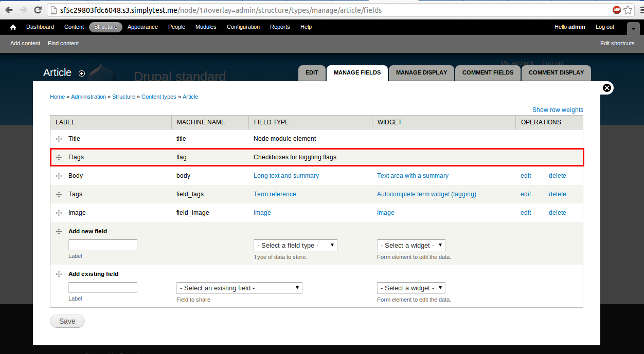
Task: Click the Label input under Add new field
Action: pos(103,245)
